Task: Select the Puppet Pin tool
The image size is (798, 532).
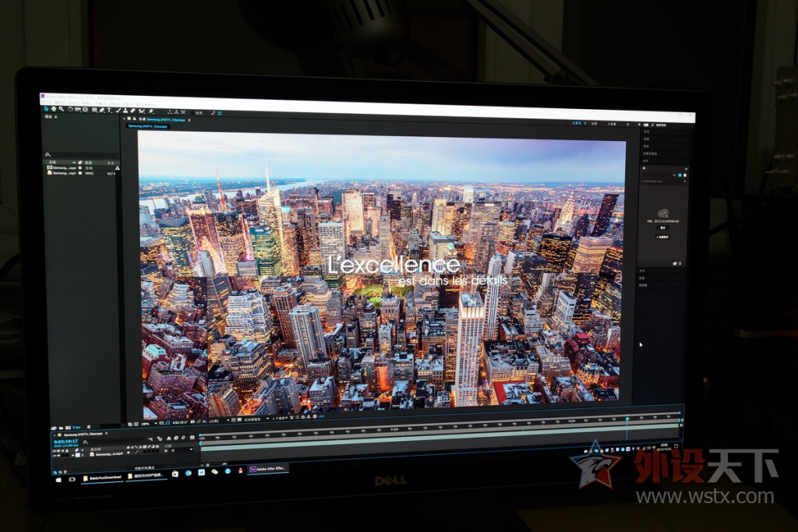Action: coord(151,111)
